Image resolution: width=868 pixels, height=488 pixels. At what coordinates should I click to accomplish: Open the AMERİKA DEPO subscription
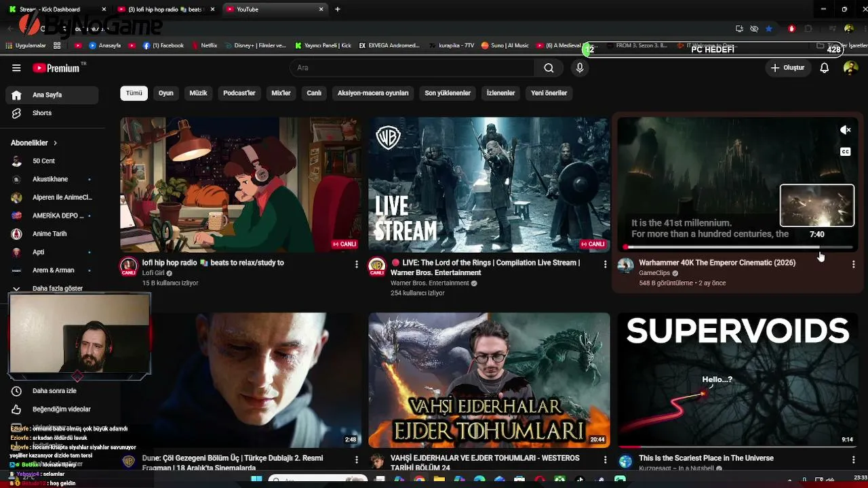[52, 216]
